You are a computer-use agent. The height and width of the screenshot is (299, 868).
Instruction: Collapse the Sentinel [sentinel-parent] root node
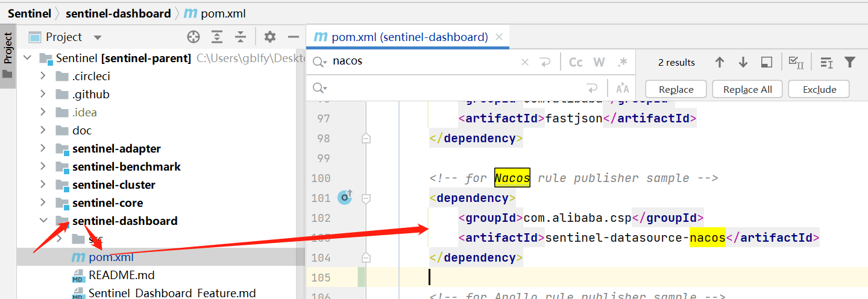(x=27, y=58)
